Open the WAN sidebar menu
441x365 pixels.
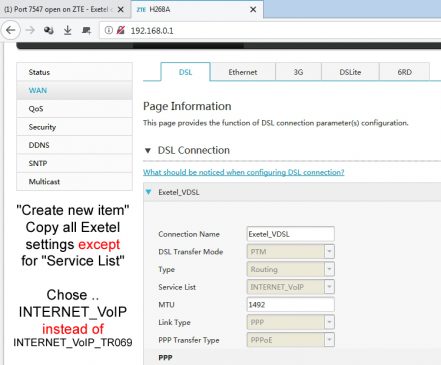[x=74, y=90]
